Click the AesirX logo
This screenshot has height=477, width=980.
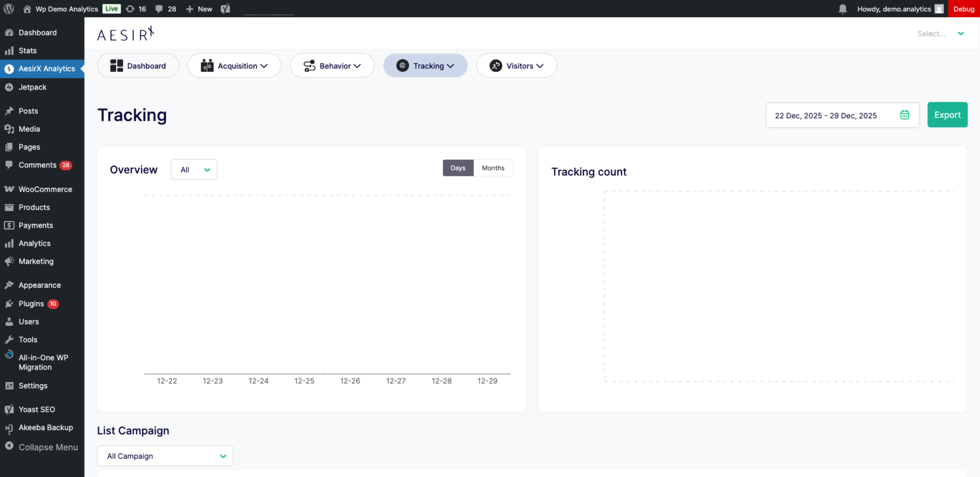tap(126, 34)
